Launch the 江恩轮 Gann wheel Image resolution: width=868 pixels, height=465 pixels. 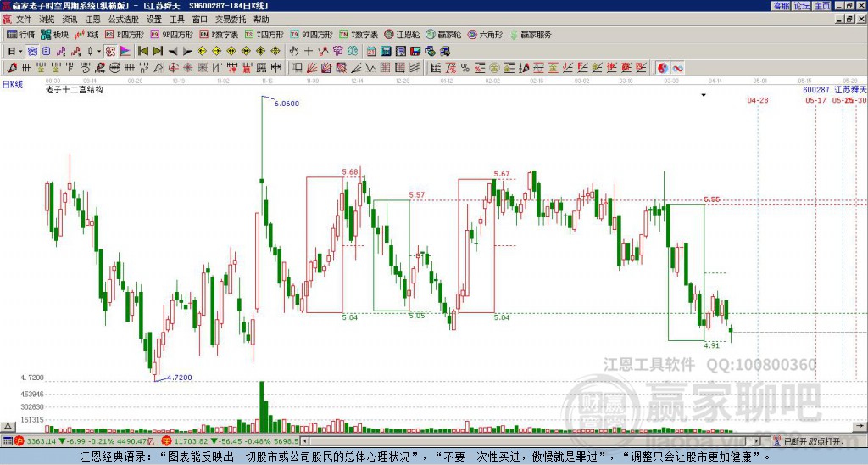point(402,34)
